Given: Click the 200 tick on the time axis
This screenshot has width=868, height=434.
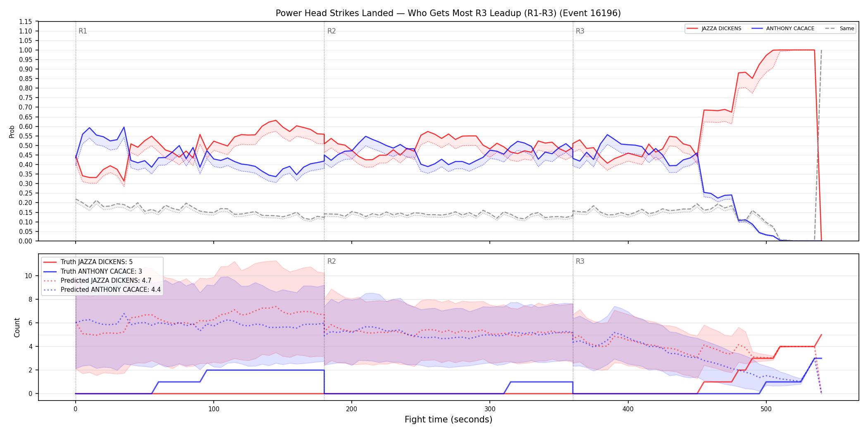Looking at the screenshot, I should [352, 409].
